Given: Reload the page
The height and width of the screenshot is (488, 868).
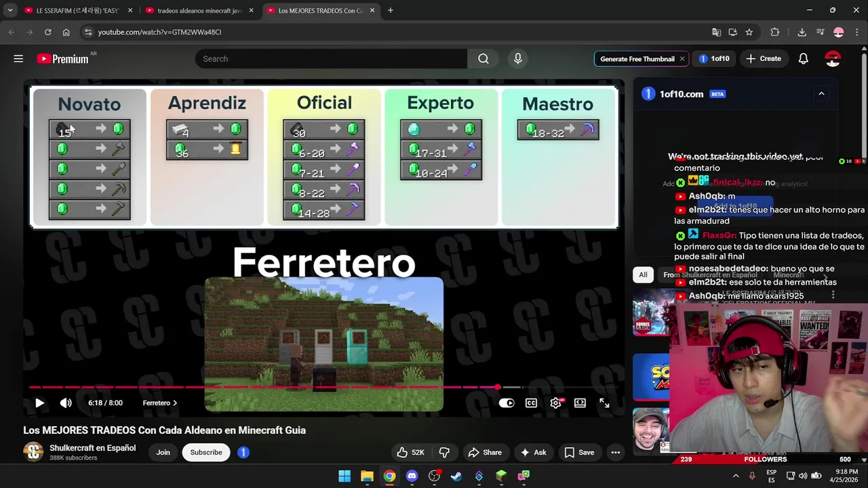Looking at the screenshot, I should click(47, 32).
